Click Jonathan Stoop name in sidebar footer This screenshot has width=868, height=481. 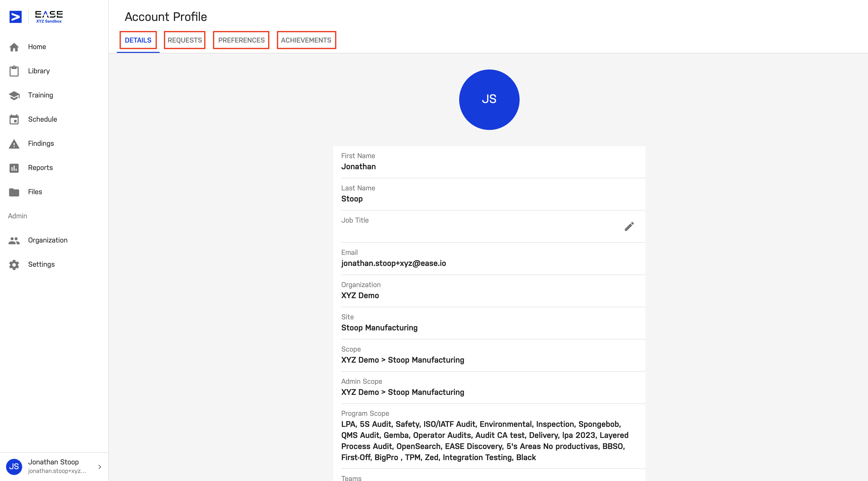pos(53,462)
